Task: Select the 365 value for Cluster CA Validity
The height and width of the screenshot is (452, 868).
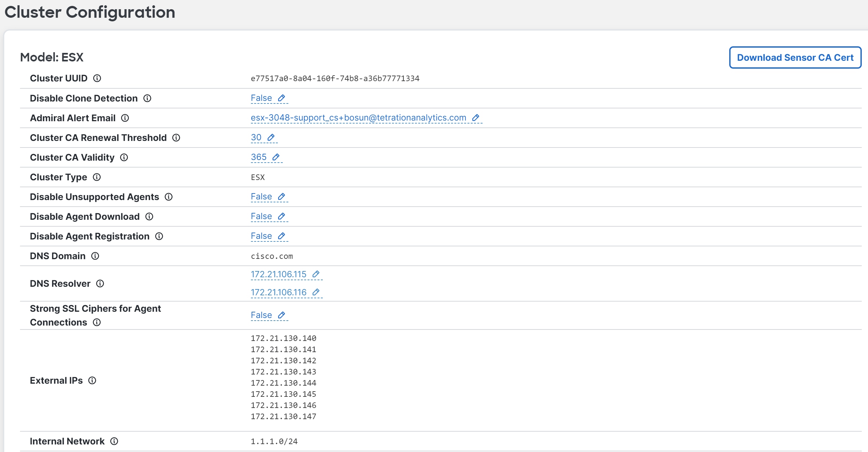Action: 258,157
